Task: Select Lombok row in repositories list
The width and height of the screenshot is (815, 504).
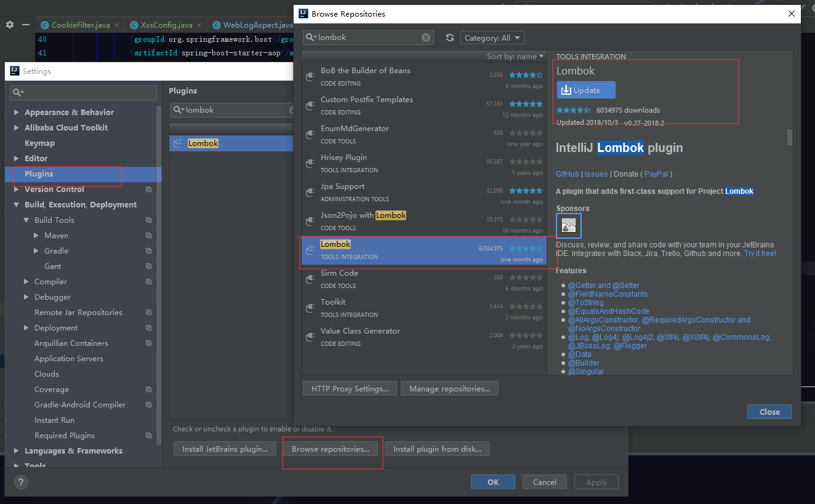Action: 424,251
